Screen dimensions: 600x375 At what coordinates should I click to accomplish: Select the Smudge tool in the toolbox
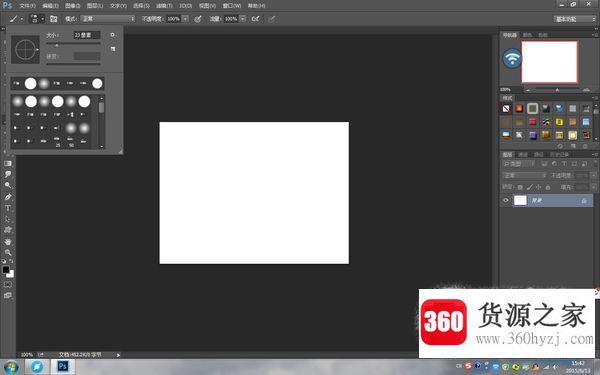click(x=8, y=174)
